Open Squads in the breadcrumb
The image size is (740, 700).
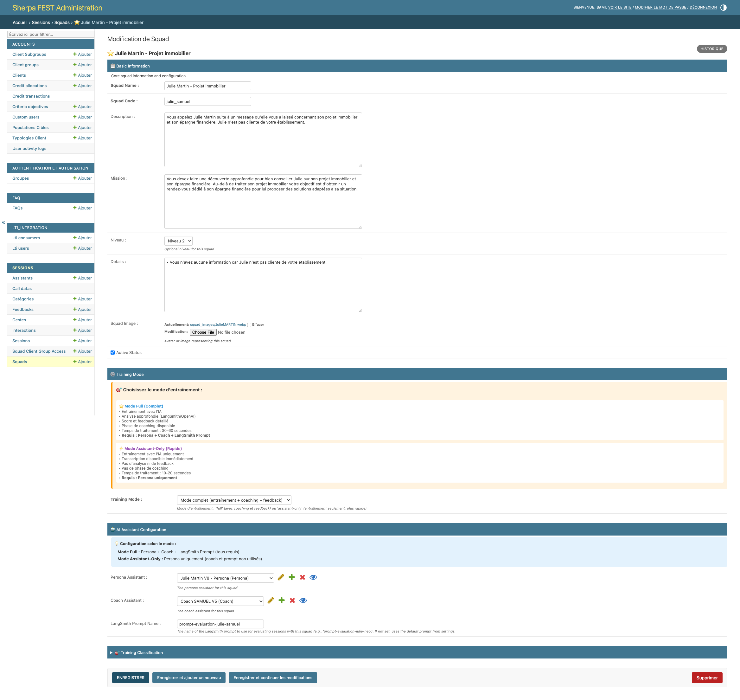click(x=62, y=22)
